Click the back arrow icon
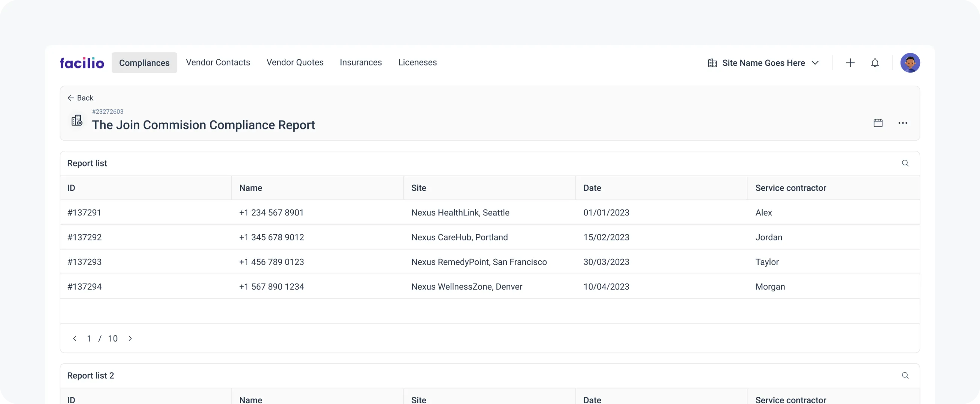Viewport: 980px width, 404px height. [70, 98]
